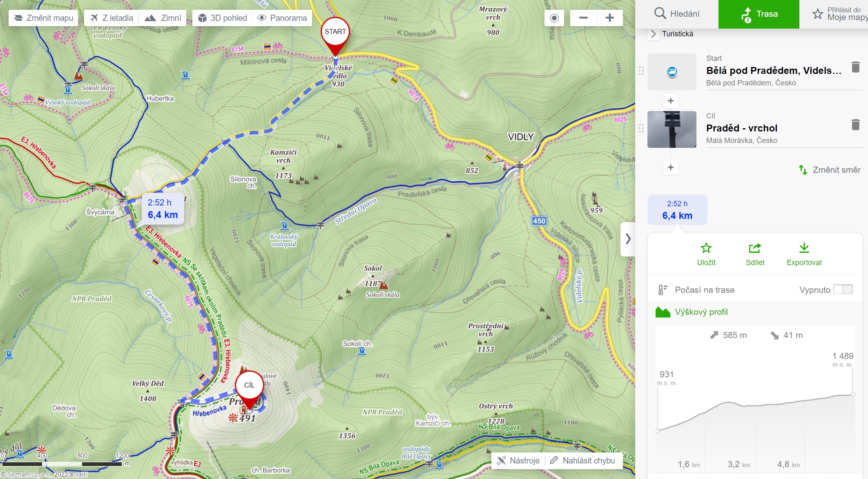Delete the Start waypoint with trash icon
868x479 pixels.
click(855, 67)
